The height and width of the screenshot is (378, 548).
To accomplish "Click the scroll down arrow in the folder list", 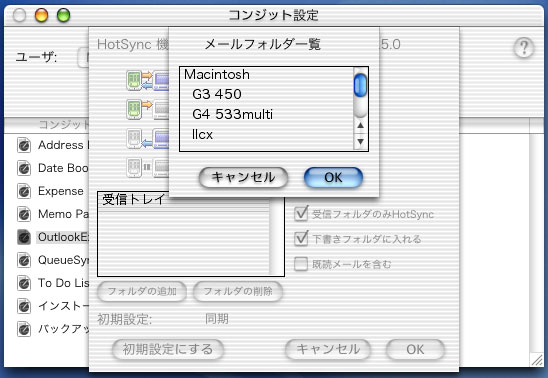I will pos(361,141).
